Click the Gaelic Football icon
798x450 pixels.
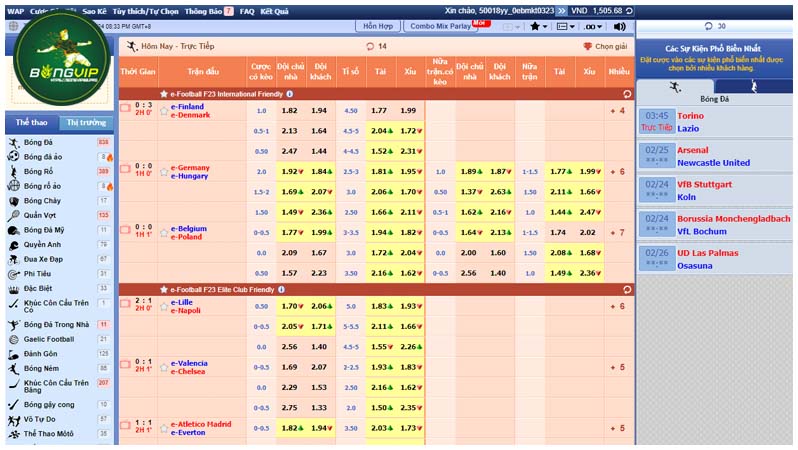(14, 340)
